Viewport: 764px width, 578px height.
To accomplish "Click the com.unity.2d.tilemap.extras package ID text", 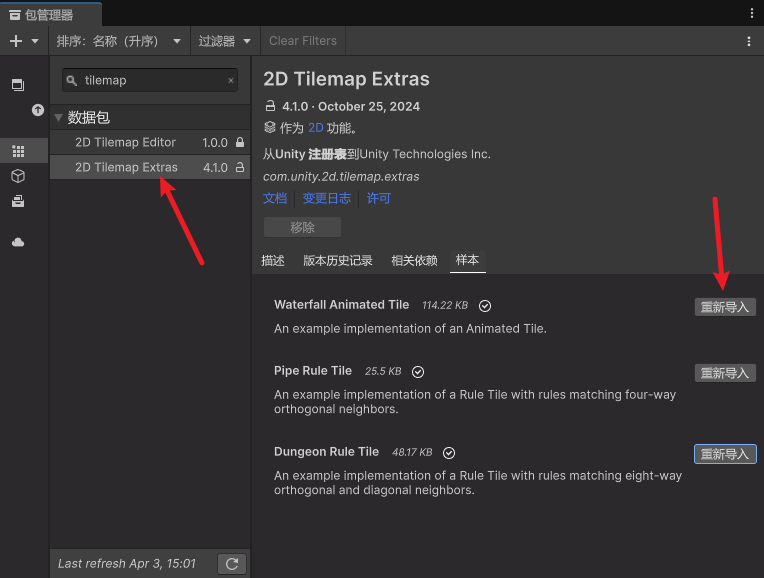I will (x=341, y=176).
